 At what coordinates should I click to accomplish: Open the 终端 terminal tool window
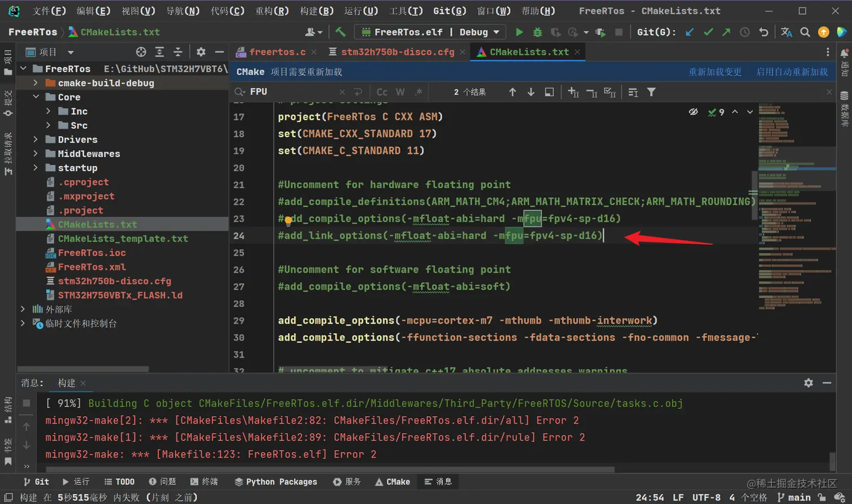204,481
